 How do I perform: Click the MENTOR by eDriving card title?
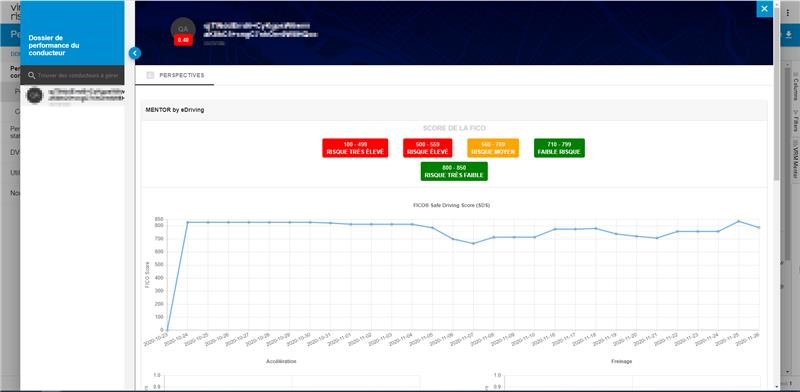pos(175,110)
